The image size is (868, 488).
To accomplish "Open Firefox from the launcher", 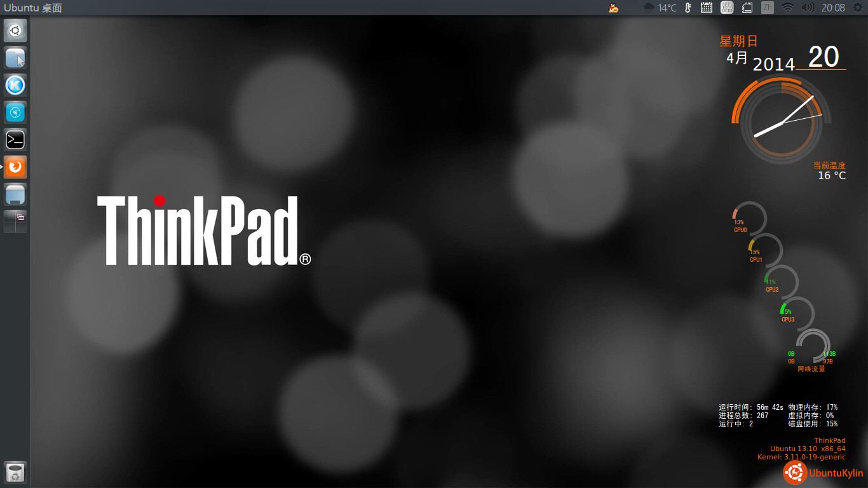I will (15, 167).
